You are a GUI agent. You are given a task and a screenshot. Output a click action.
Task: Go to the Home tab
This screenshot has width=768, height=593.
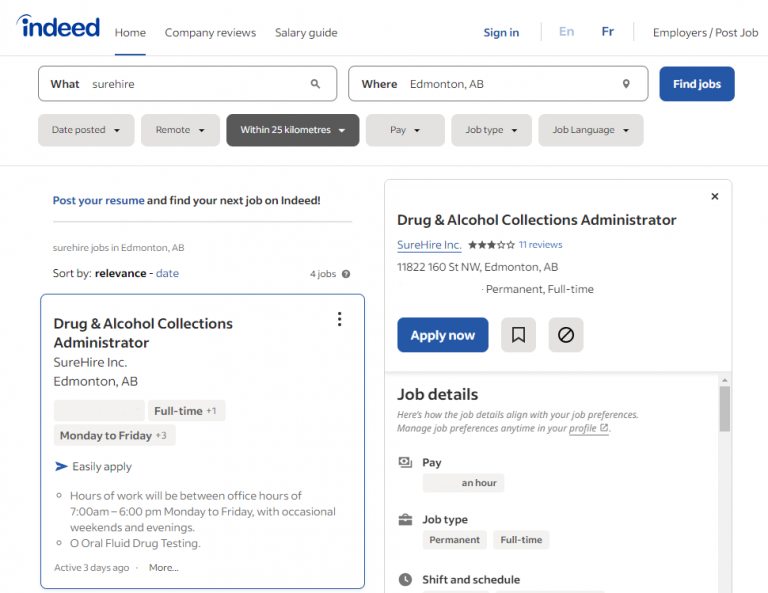pyautogui.click(x=130, y=33)
